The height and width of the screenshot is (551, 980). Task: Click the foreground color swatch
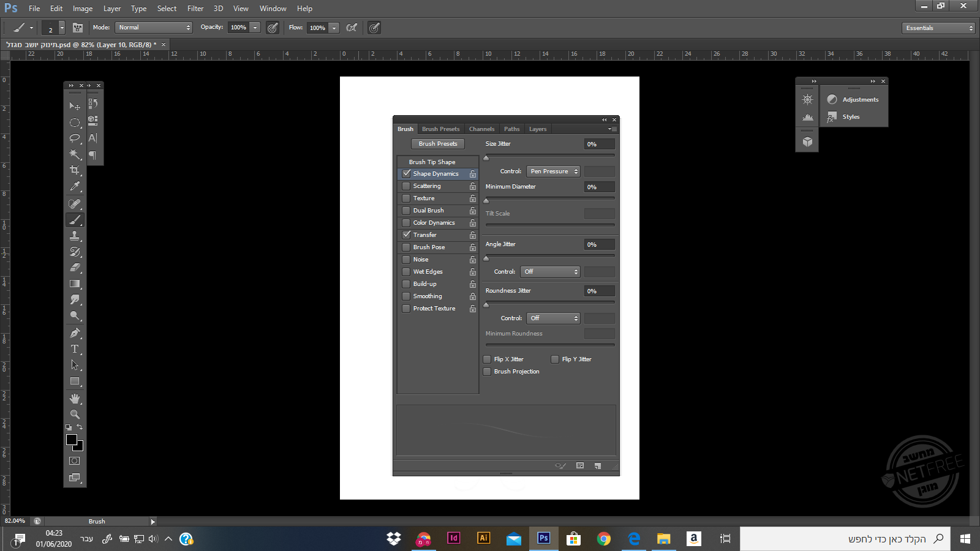click(71, 440)
